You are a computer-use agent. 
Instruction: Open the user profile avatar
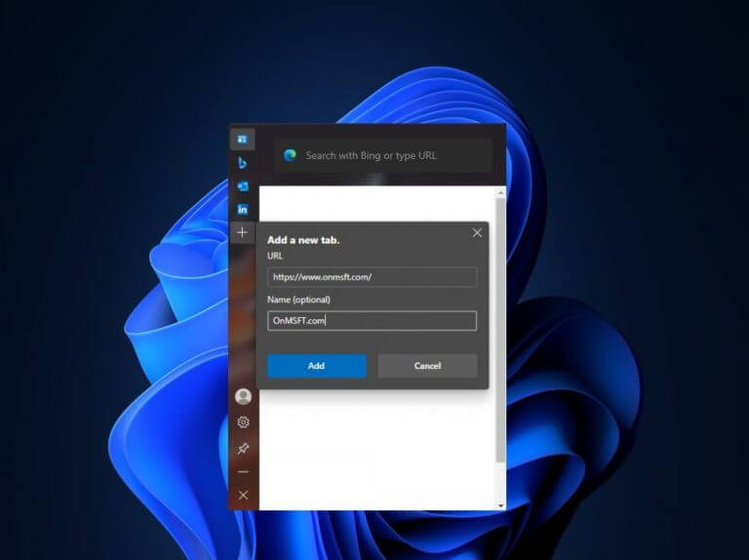coord(243,397)
